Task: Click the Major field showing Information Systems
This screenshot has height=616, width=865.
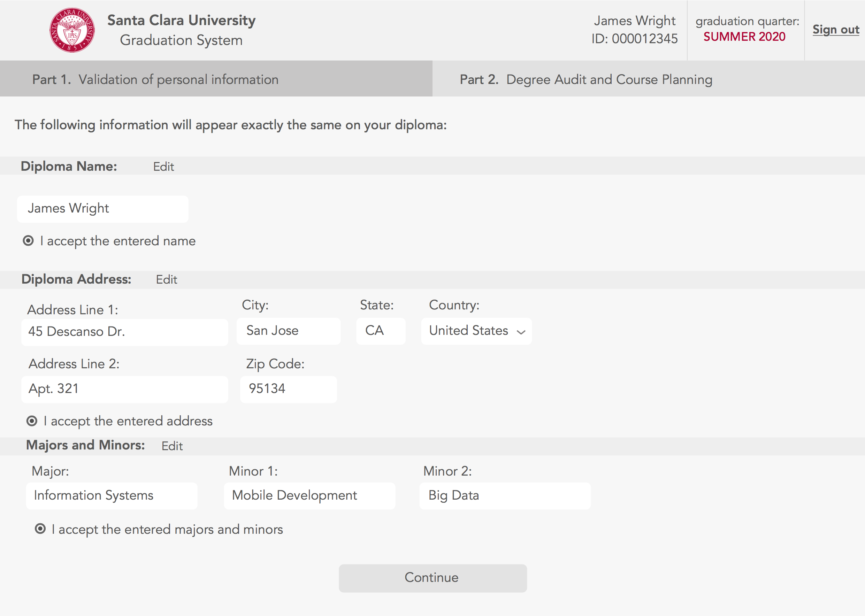Action: (112, 495)
